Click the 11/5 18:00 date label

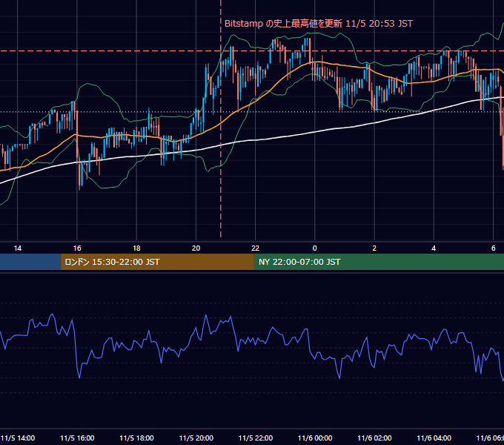136,438
